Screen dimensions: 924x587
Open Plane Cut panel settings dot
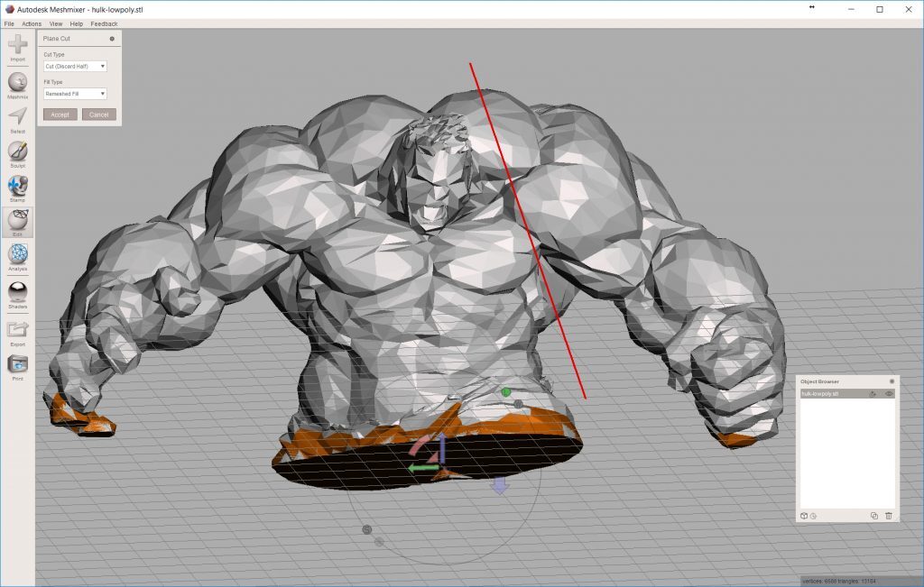point(112,39)
